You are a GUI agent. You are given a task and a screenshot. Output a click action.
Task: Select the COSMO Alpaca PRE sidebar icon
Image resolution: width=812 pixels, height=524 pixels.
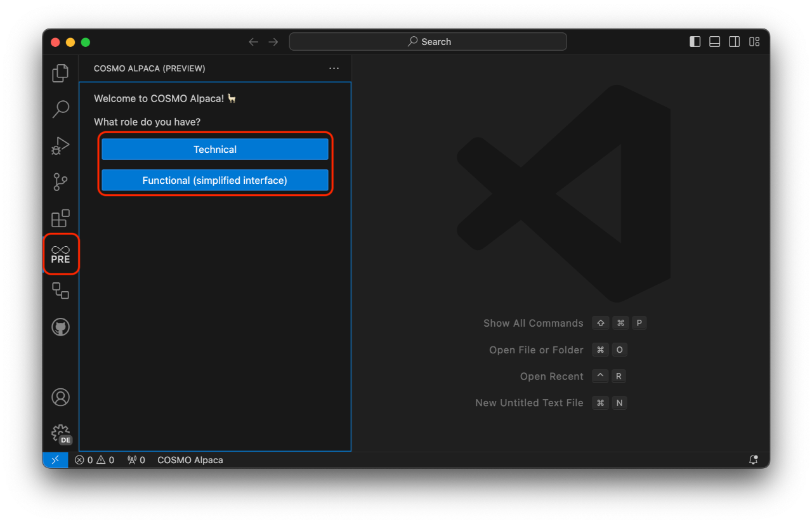(x=60, y=254)
